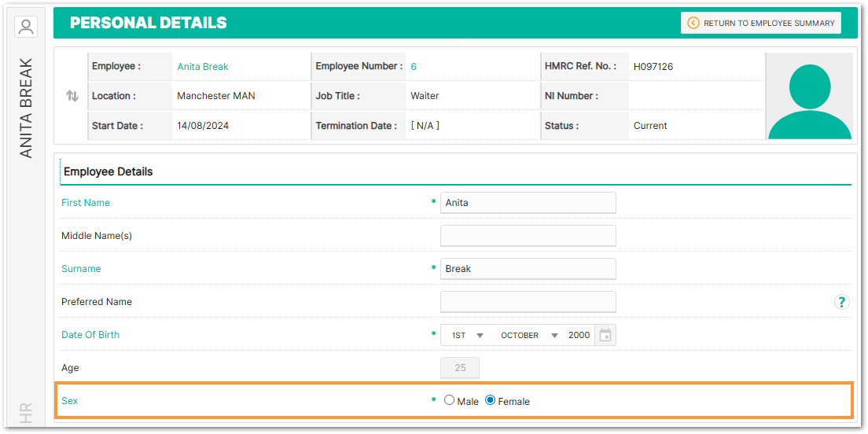Open the Anita Break employee link
The width and height of the screenshot is (868, 434).
203,67
